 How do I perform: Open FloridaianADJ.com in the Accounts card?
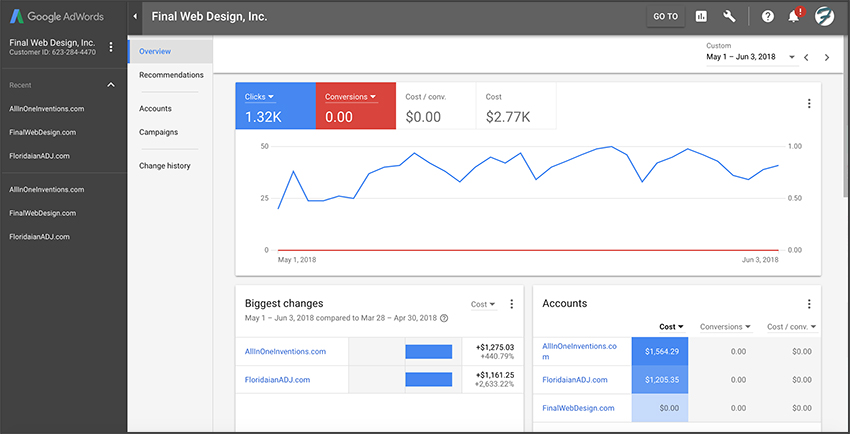click(x=575, y=379)
